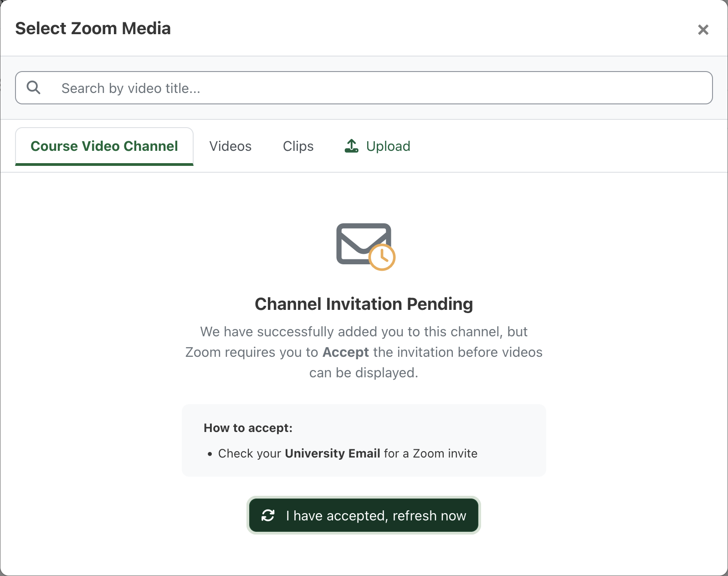
Task: Click the Select Zoom Media title
Action: [93, 28]
